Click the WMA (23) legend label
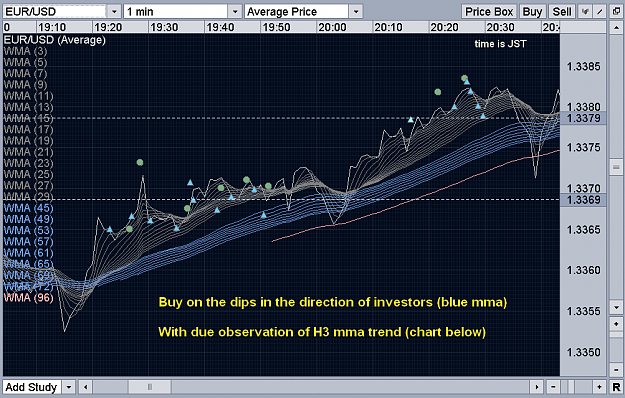625x398 pixels. click(x=28, y=163)
